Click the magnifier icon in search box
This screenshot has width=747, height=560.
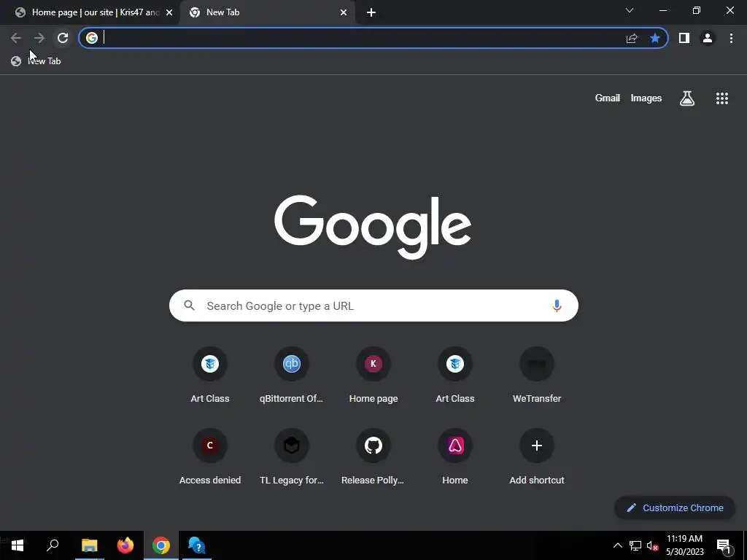tap(190, 306)
